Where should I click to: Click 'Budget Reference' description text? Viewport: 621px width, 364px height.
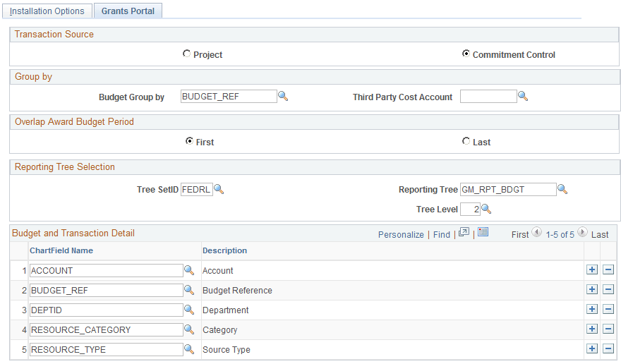237,291
